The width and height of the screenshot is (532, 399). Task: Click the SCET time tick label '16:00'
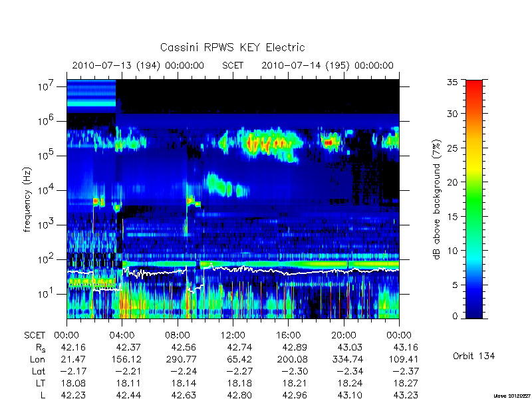[289, 336]
